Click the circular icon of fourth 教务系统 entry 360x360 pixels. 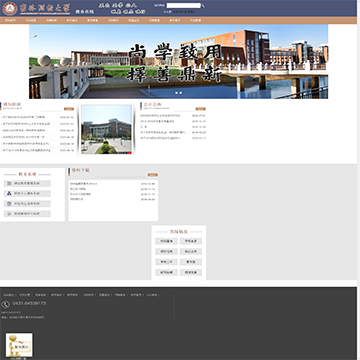pyautogui.click(x=9, y=214)
